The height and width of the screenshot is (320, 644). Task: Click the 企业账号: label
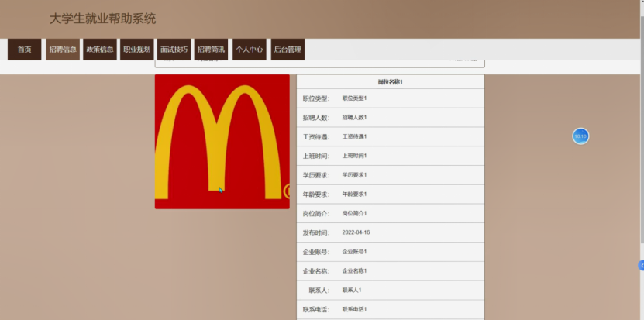[316, 252]
